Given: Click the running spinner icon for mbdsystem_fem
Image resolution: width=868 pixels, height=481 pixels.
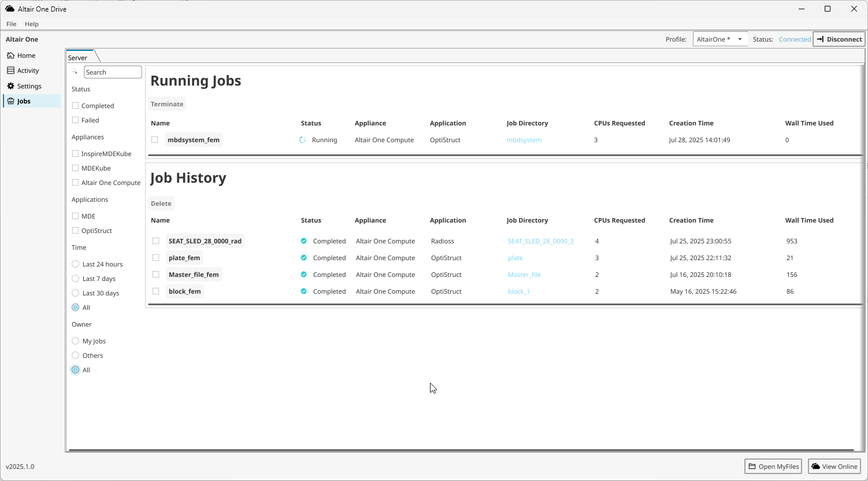Looking at the screenshot, I should [302, 140].
